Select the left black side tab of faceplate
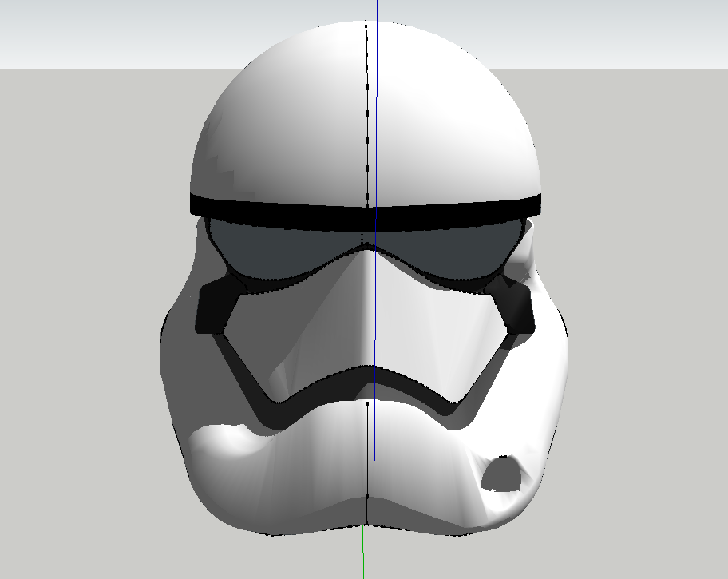This screenshot has width=728, height=579. [x=216, y=304]
